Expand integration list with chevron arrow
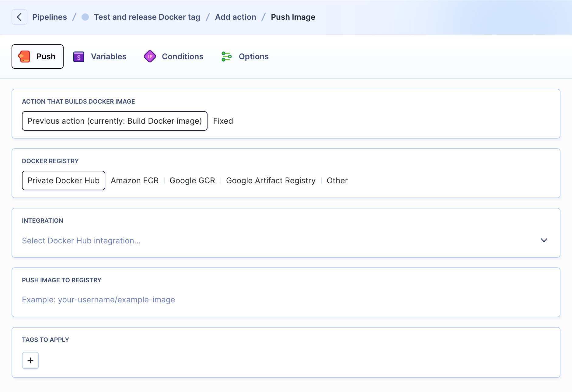This screenshot has height=392, width=572. click(544, 240)
